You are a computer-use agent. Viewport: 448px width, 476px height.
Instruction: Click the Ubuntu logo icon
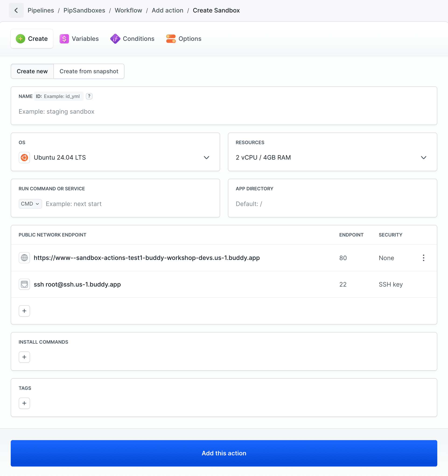[24, 158]
